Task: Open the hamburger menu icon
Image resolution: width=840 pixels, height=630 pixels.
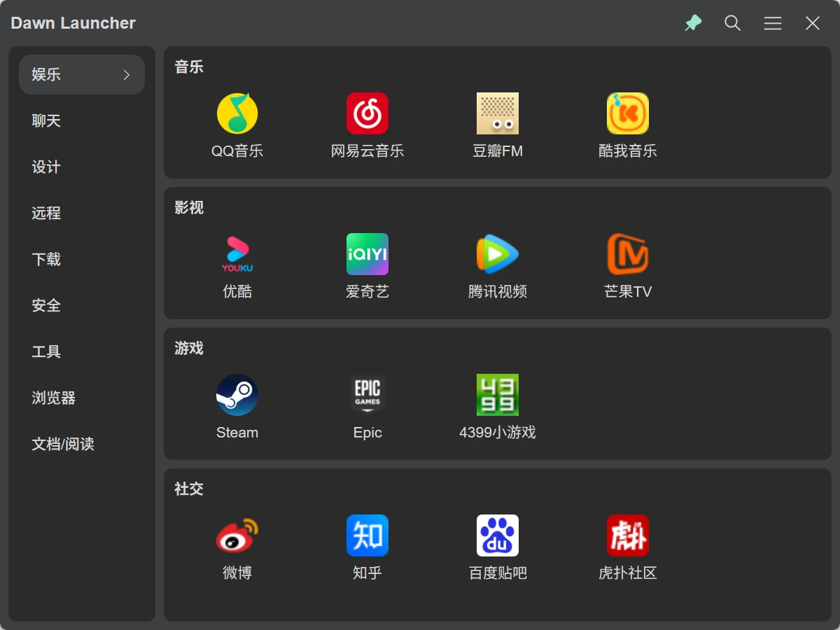Action: (773, 23)
